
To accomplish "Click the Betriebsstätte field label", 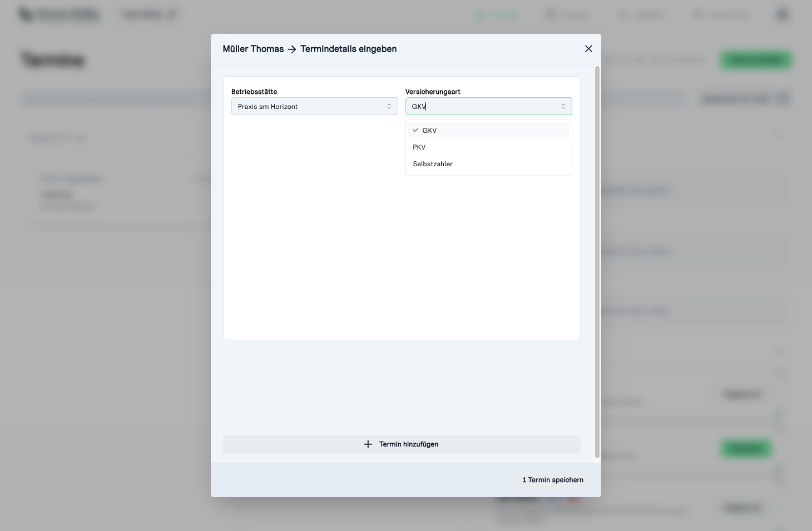I will click(x=254, y=92).
